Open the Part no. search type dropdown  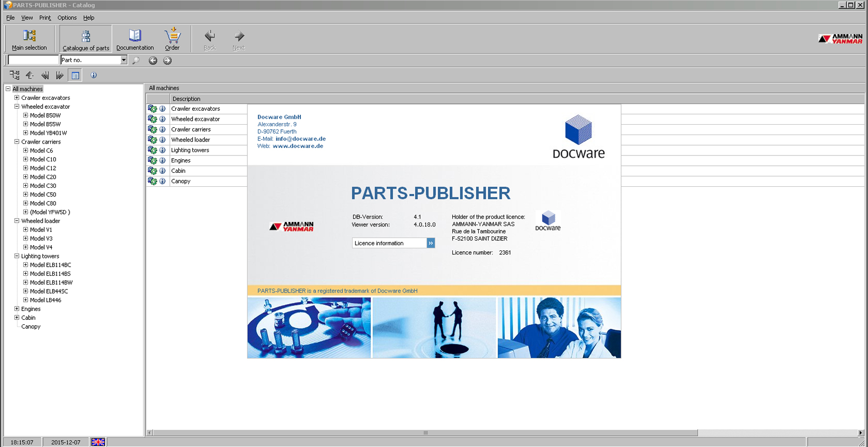[x=124, y=60]
